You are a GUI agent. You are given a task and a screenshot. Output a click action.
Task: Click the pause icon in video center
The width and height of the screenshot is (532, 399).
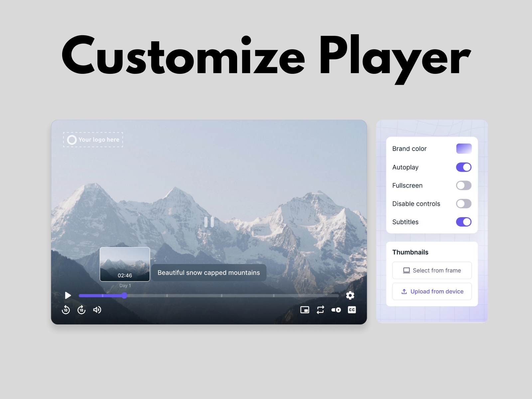coord(209,222)
